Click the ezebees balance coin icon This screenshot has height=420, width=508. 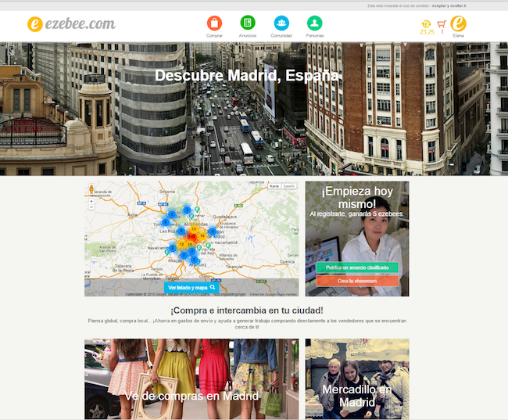(426, 23)
